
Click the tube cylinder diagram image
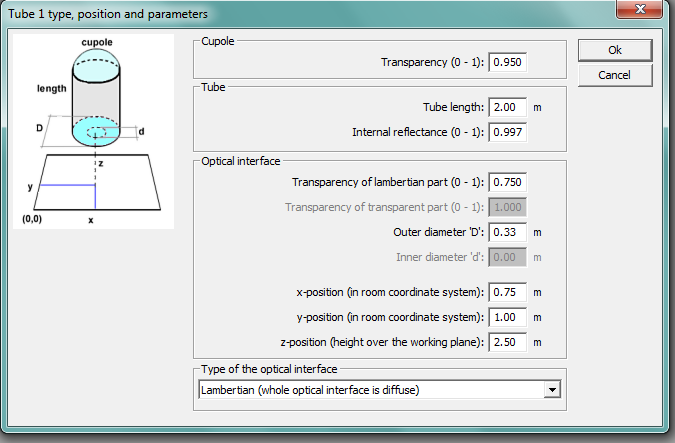pos(93,131)
